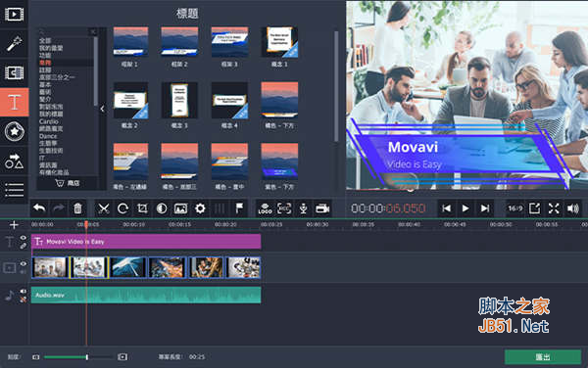Select the Cardio category
Screen dimensions: 588x369
click(49, 121)
